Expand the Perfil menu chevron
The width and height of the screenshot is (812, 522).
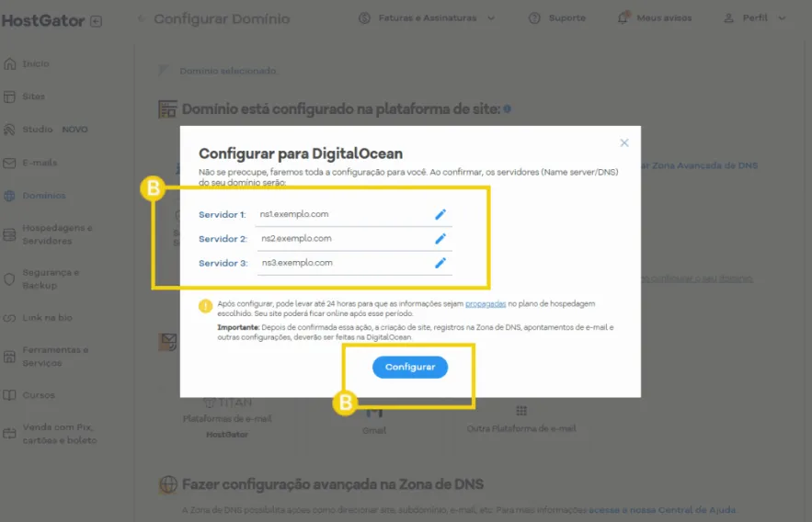[783, 18]
